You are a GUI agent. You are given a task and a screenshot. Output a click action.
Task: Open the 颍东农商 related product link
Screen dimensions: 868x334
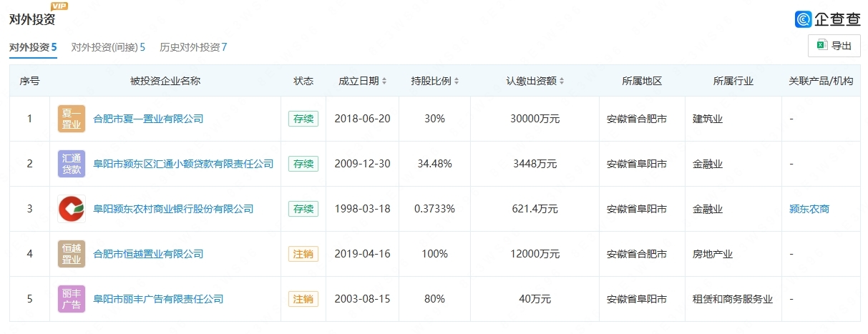809,209
